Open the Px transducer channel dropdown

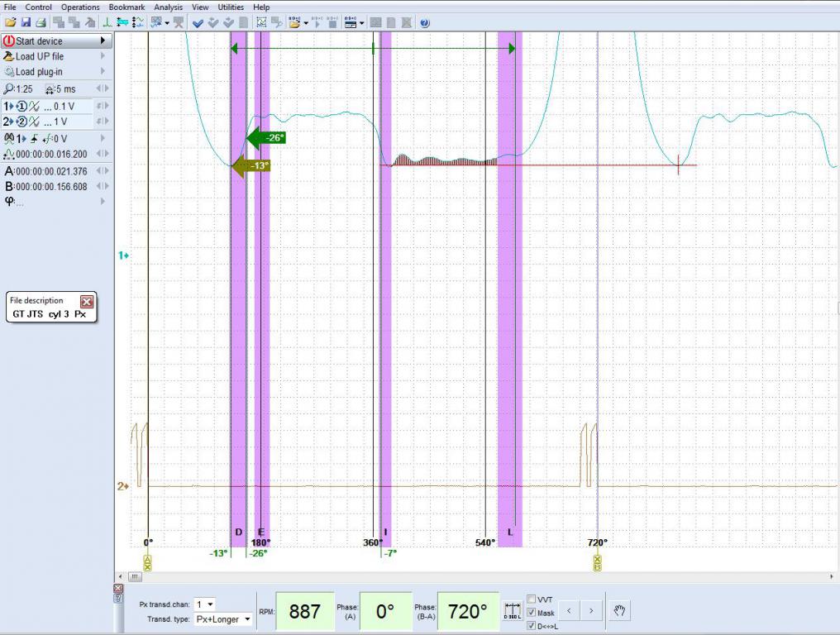(205, 604)
